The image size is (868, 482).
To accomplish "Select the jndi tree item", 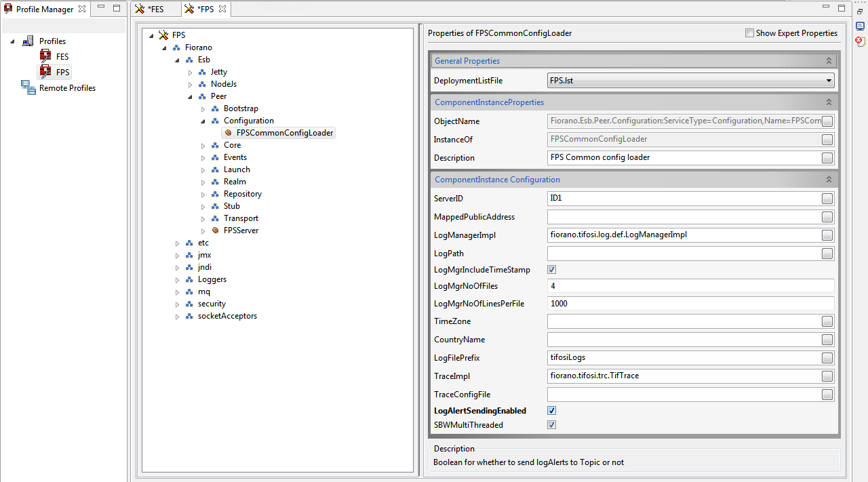I will [x=205, y=267].
